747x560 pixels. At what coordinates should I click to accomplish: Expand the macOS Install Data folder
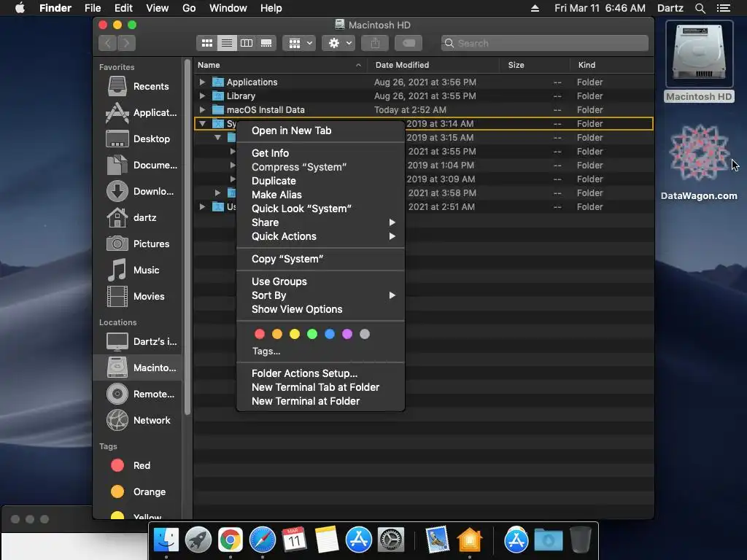coord(202,109)
